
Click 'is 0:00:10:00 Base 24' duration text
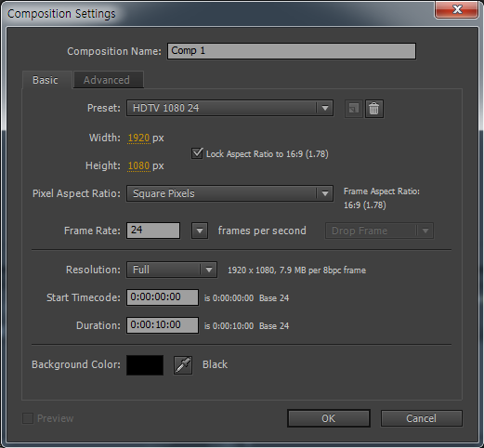click(x=246, y=326)
